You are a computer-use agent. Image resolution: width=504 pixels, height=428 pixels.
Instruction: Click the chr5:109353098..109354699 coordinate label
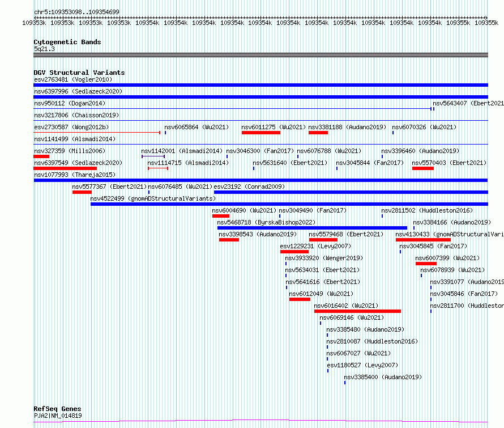(x=77, y=12)
